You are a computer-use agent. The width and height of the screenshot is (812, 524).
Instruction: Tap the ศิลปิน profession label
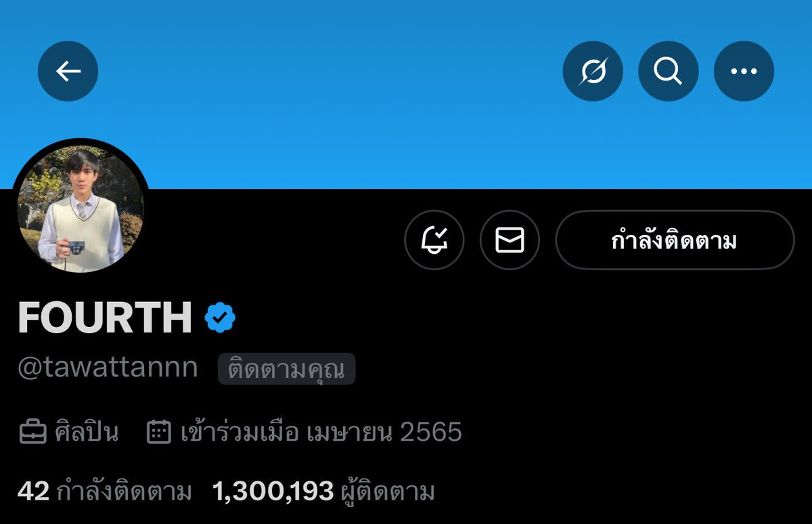pyautogui.click(x=87, y=432)
